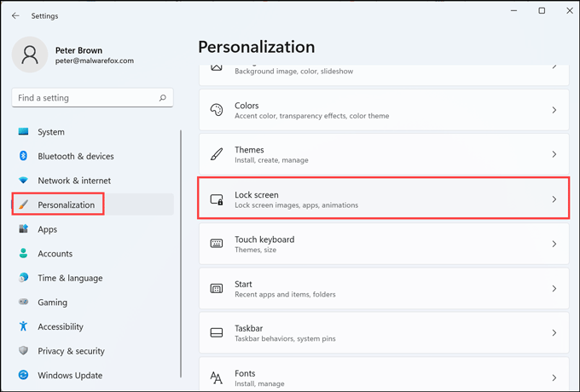Expand the Taskbar chevron arrow
Image resolution: width=580 pixels, height=392 pixels.
554,333
